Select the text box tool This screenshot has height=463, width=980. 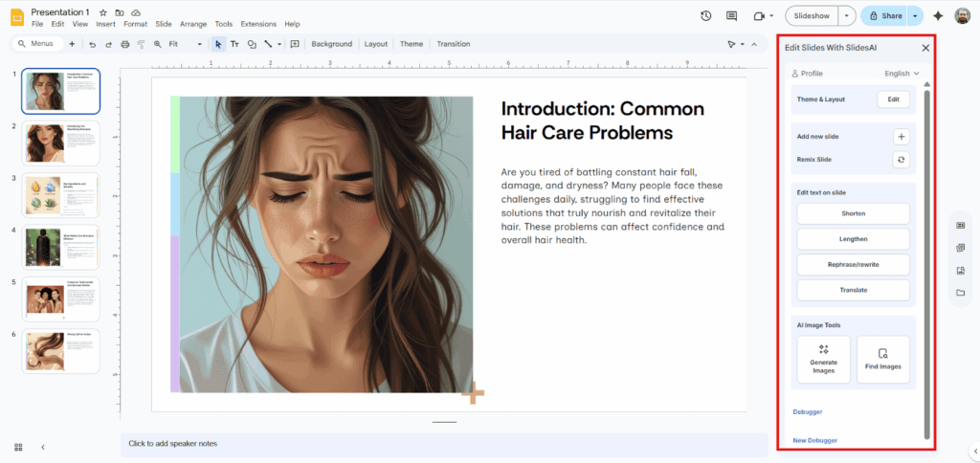click(x=234, y=44)
